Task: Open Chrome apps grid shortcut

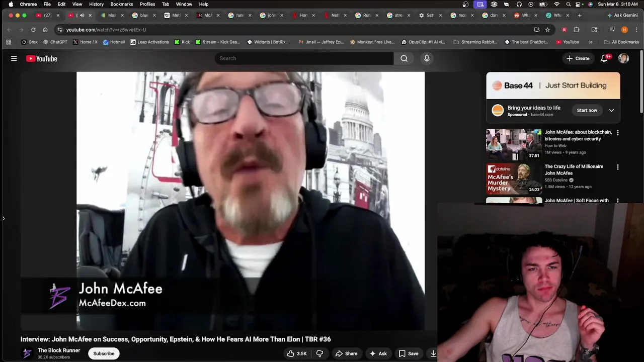Action: (x=9, y=42)
